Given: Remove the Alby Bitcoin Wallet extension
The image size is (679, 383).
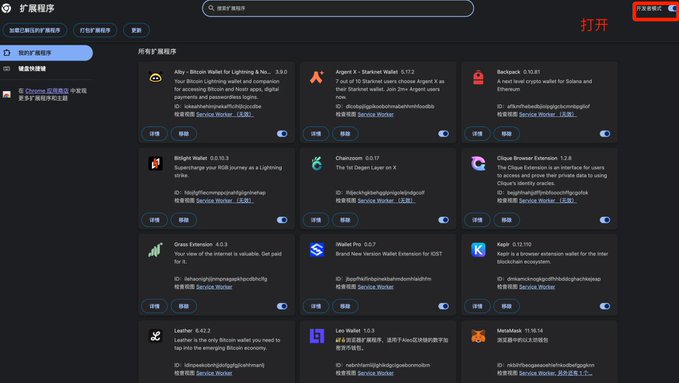Looking at the screenshot, I should (x=184, y=133).
